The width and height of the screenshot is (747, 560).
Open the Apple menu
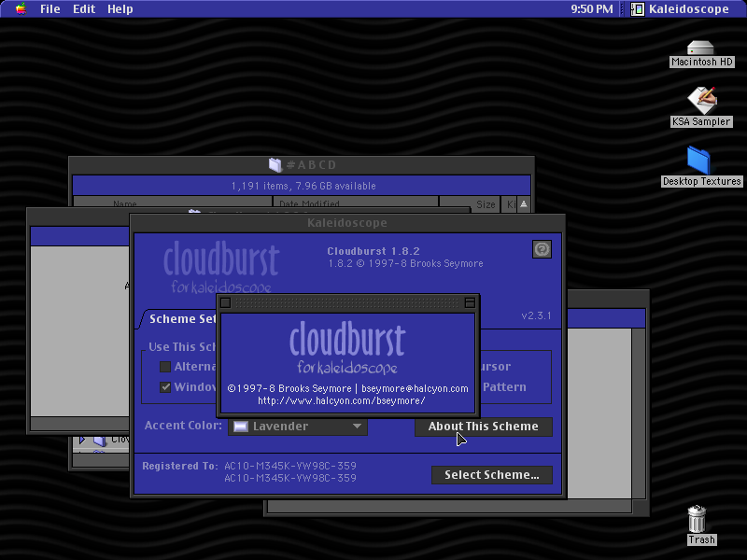[21, 8]
